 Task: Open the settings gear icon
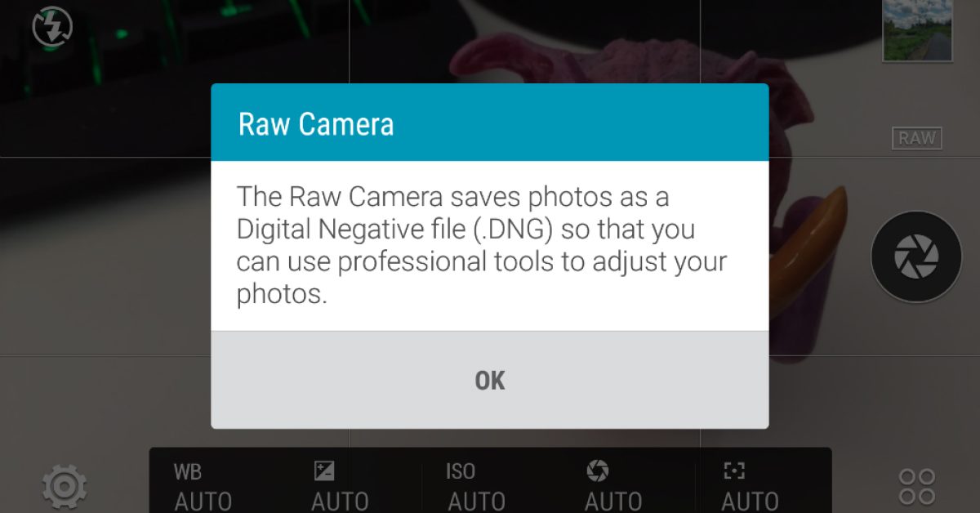[65, 488]
